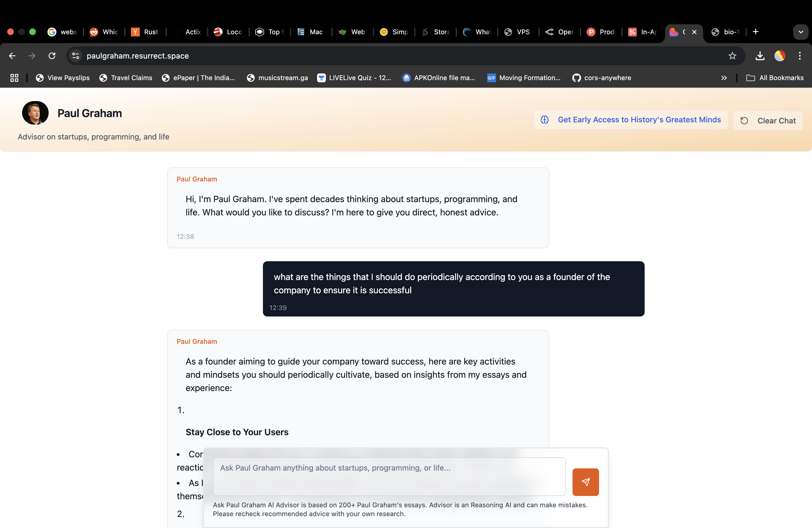
Task: Switch to the 'Simp' tab
Action: (x=394, y=32)
